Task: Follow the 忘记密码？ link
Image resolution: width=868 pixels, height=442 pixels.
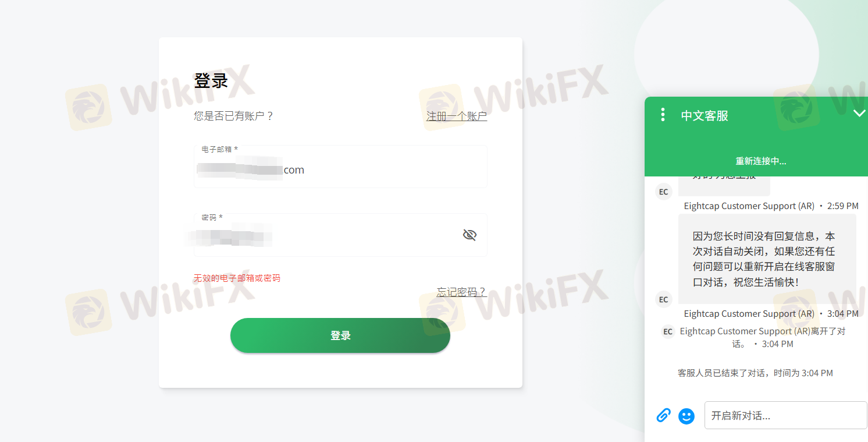Action: (461, 292)
